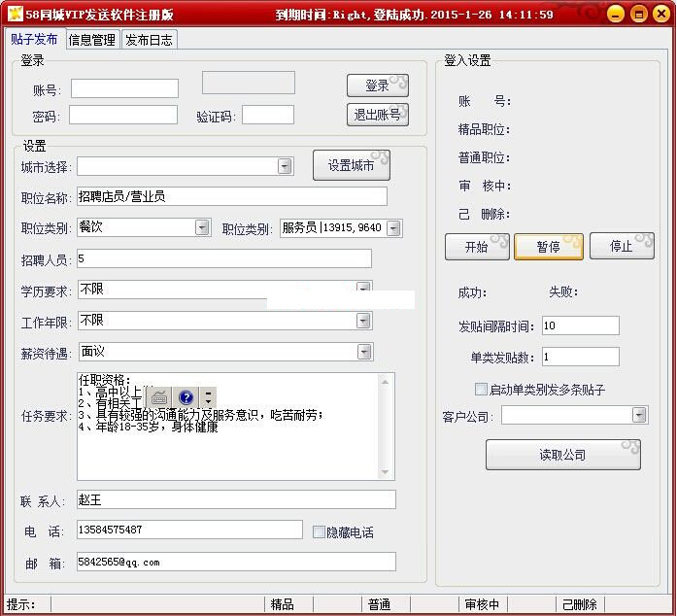This screenshot has height=616, width=677.
Task: Click the 读取公司 button
Action: click(562, 455)
